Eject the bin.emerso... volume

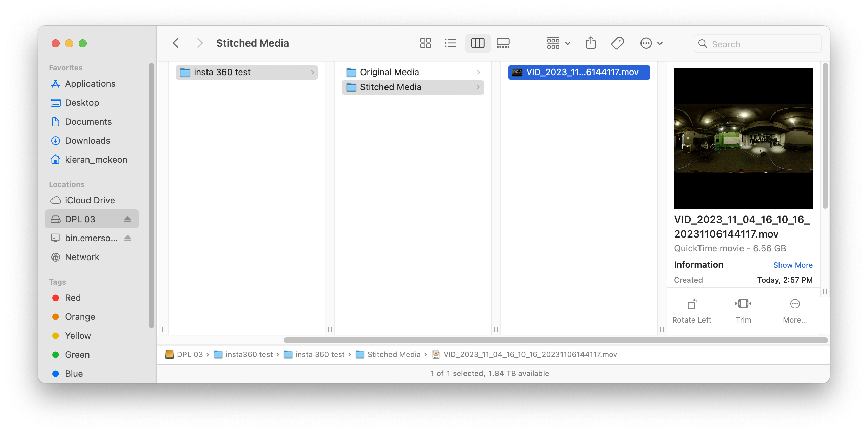(127, 238)
